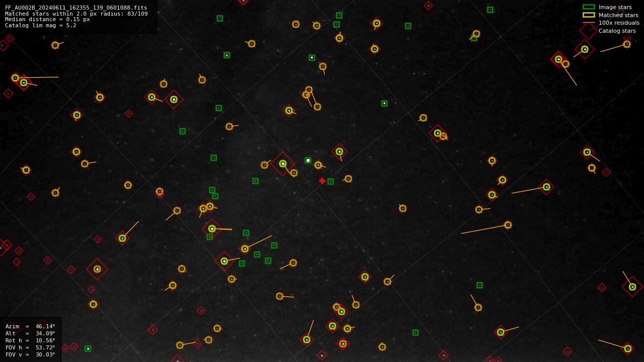Click the 'Alt = 34.09°' readout
Image resolution: width=644 pixels, height=362 pixels.
coord(30,333)
